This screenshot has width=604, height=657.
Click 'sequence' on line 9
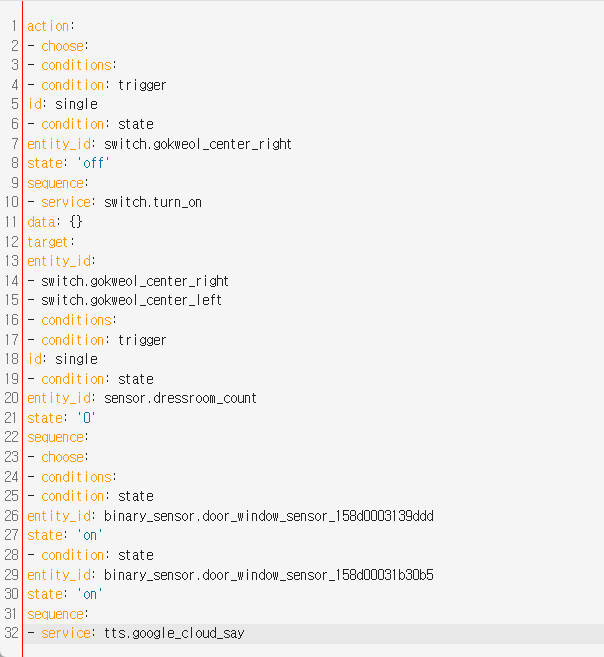pos(55,183)
